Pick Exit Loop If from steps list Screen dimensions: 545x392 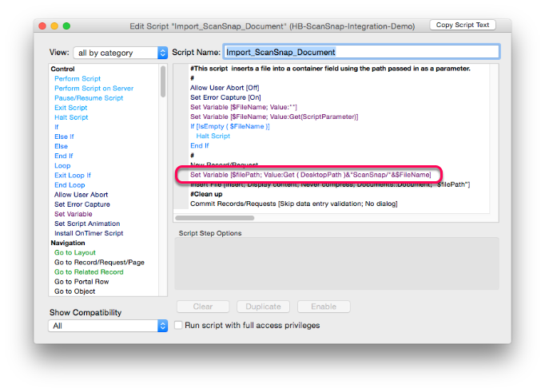point(73,175)
